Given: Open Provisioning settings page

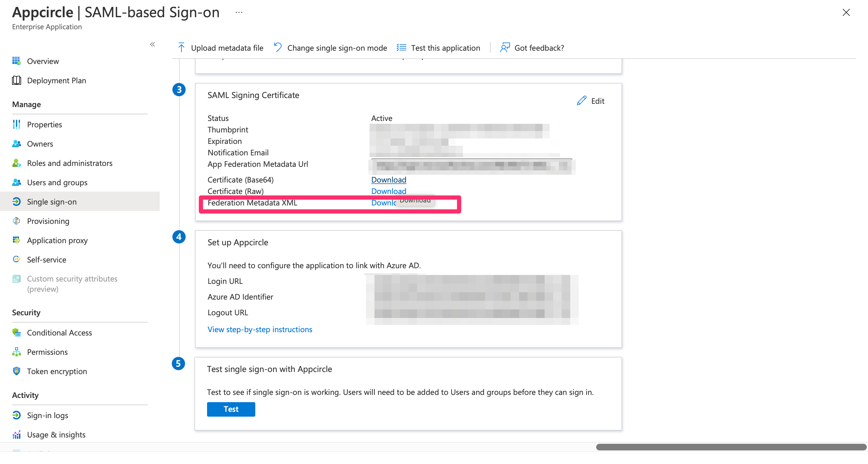Looking at the screenshot, I should tap(48, 221).
